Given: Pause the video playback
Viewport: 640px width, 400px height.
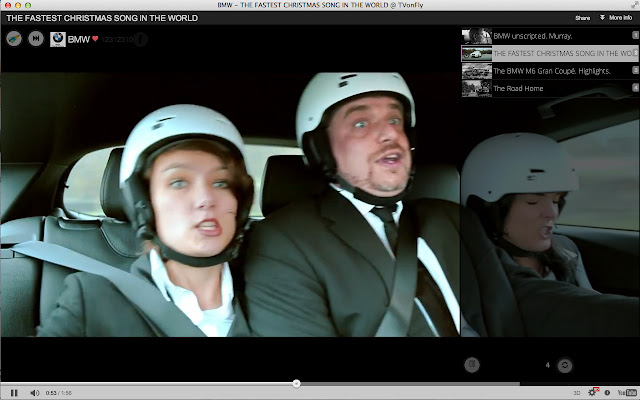Looking at the screenshot, I should click(x=14, y=392).
